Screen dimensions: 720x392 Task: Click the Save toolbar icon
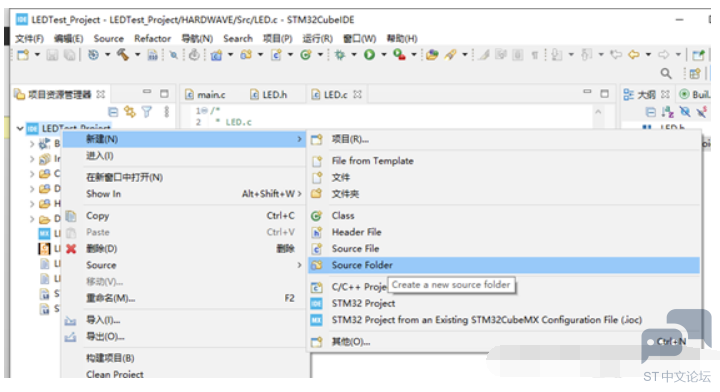pos(52,55)
